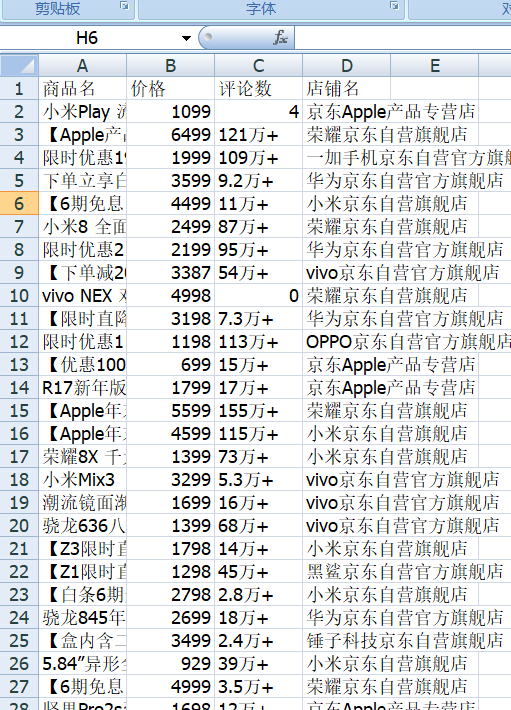Click price cell 2798
The height and width of the screenshot is (710, 511).
click(x=170, y=595)
